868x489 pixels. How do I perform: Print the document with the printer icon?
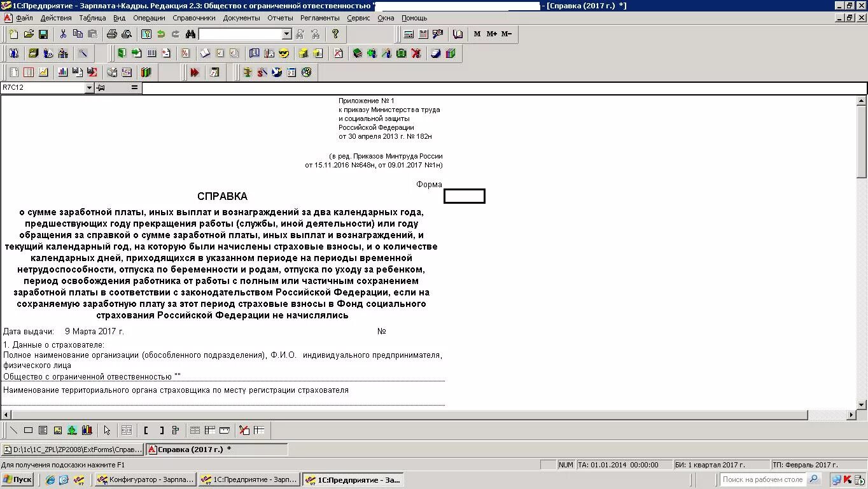[112, 34]
